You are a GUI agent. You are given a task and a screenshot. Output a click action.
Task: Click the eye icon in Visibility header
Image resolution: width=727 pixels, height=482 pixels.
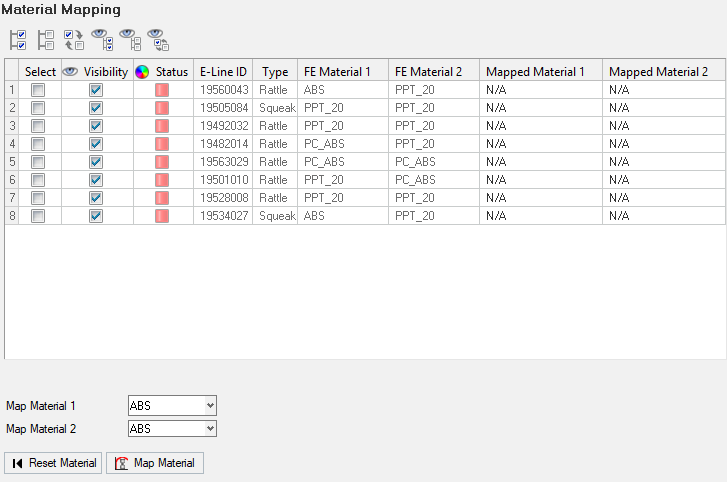tap(70, 72)
